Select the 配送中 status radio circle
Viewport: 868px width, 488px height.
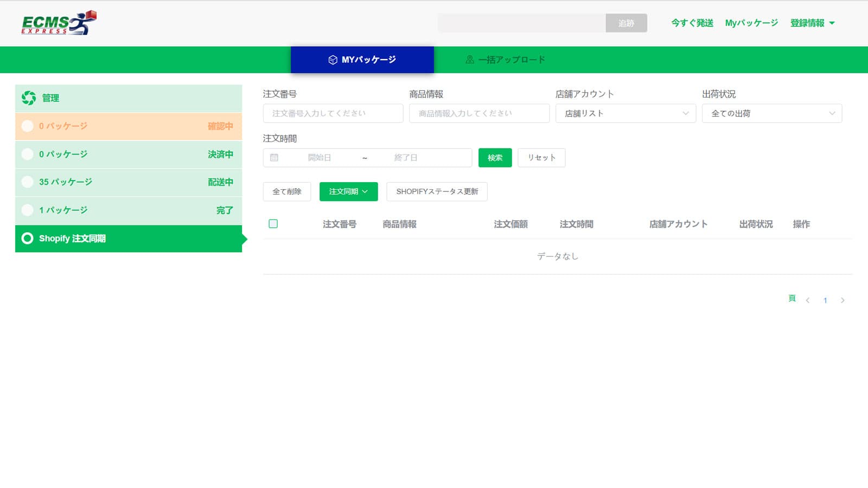pos(28,182)
